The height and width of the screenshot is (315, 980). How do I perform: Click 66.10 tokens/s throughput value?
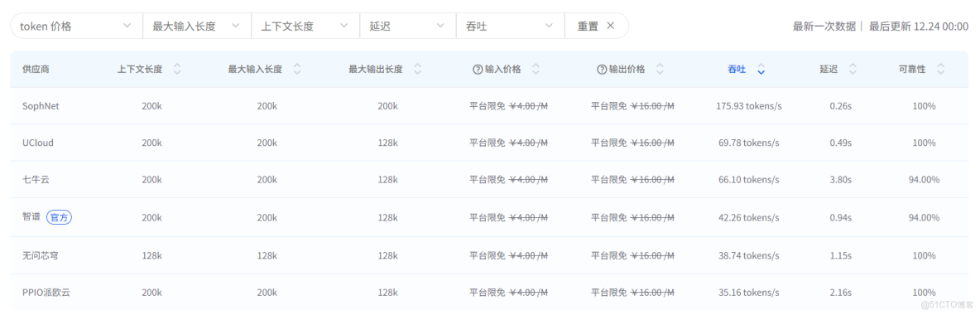pos(749,180)
